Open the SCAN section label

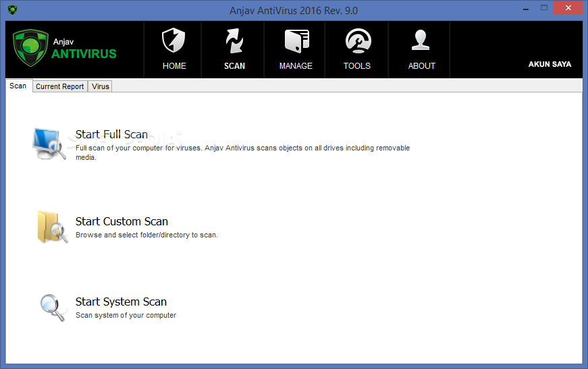point(234,66)
